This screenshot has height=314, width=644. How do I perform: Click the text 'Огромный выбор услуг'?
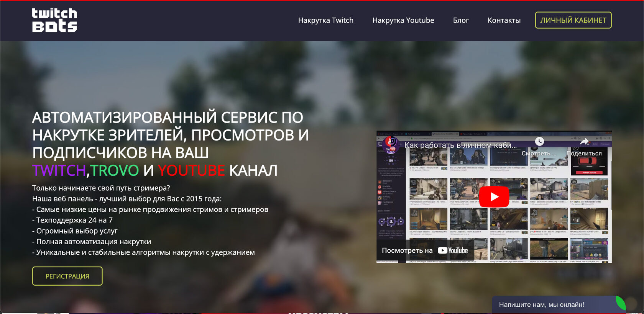tap(77, 231)
